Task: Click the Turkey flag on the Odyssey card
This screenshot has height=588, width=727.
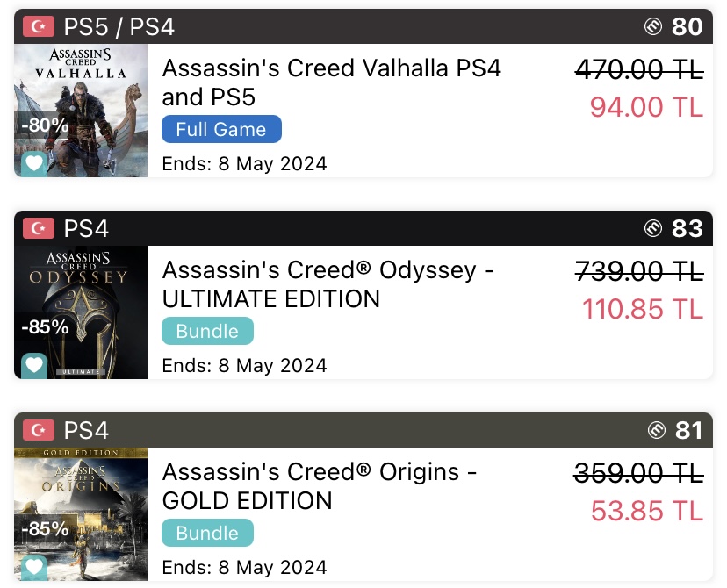Action: coord(39,229)
